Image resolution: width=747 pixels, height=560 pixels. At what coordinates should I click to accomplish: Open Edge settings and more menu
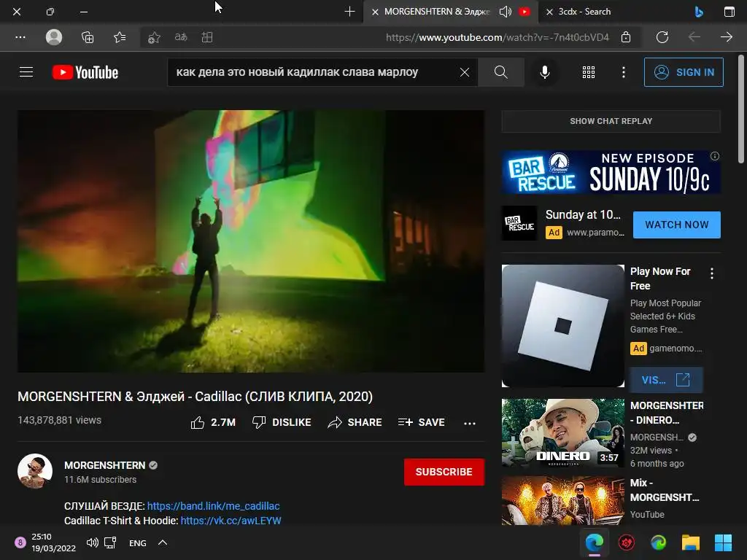tap(20, 37)
